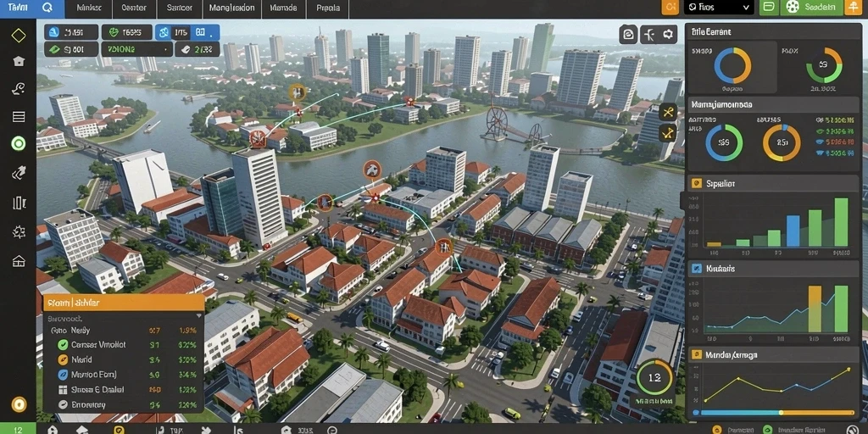Click the orange crossed-tools icon on map edge
The image size is (868, 434).
click(668, 111)
